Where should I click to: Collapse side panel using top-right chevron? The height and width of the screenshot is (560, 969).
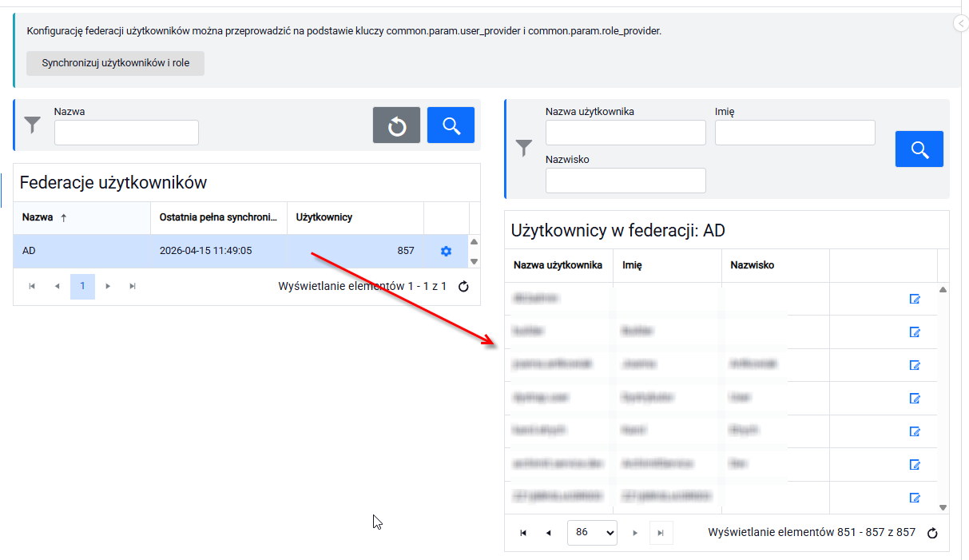click(961, 24)
